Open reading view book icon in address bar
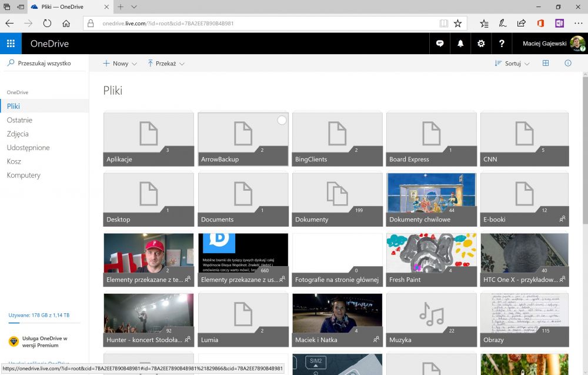 [x=444, y=24]
